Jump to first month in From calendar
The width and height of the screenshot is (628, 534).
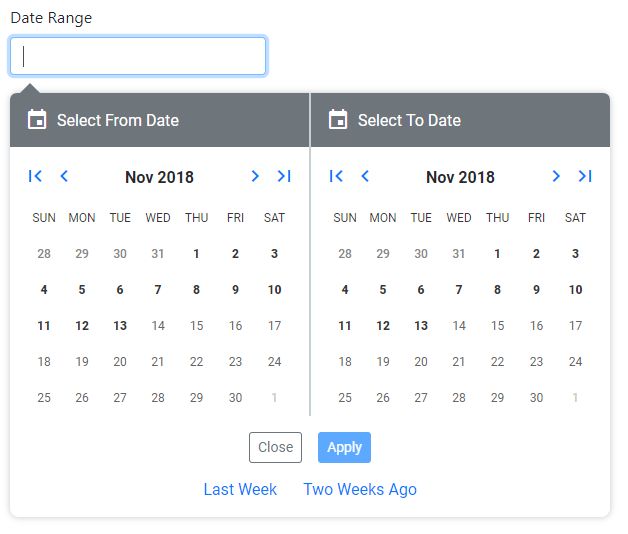[36, 177]
